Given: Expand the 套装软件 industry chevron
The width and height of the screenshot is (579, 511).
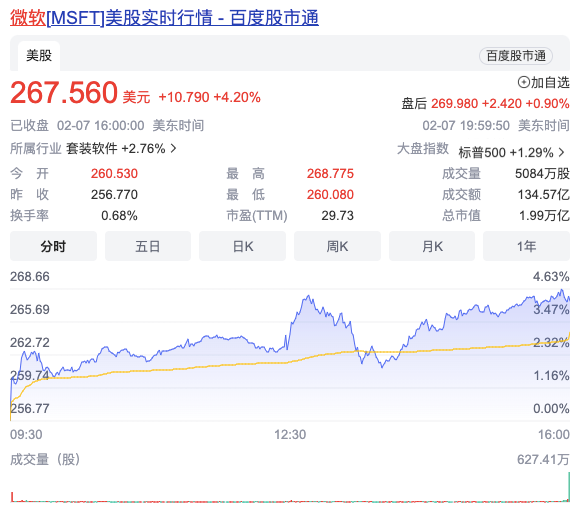Looking at the screenshot, I should click(x=173, y=148).
